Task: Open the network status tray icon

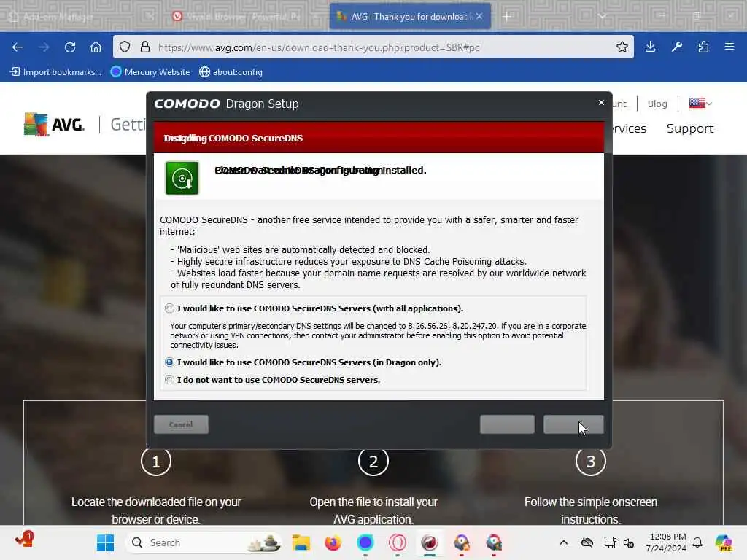Action: [x=610, y=542]
